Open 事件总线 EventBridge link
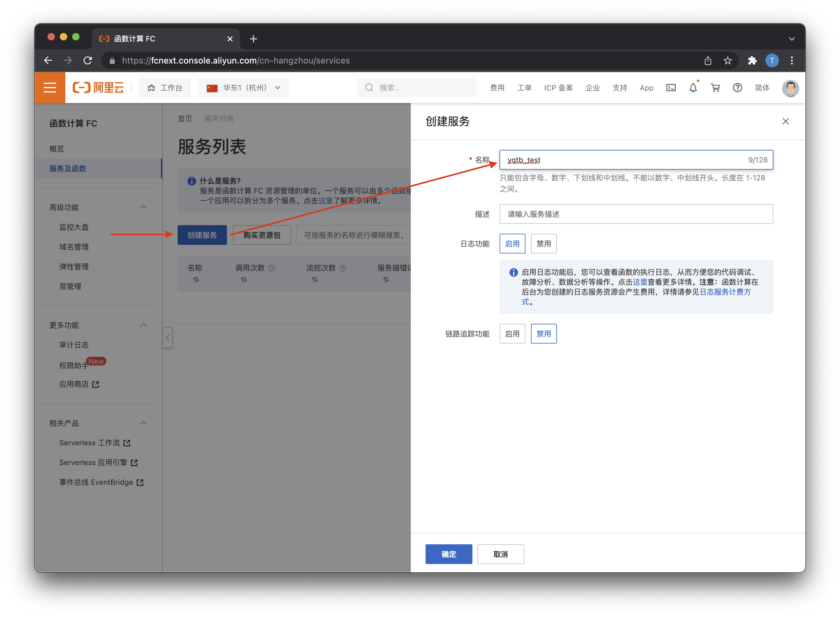Viewport: 840px width, 618px height. tap(101, 482)
